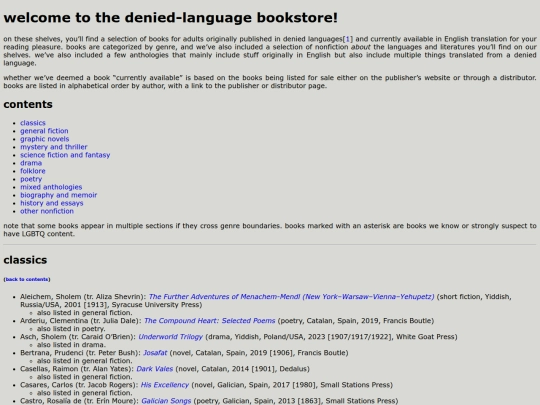This screenshot has width=540, height=405.
Task: Open the footnote [1] link
Action: [x=347, y=39]
